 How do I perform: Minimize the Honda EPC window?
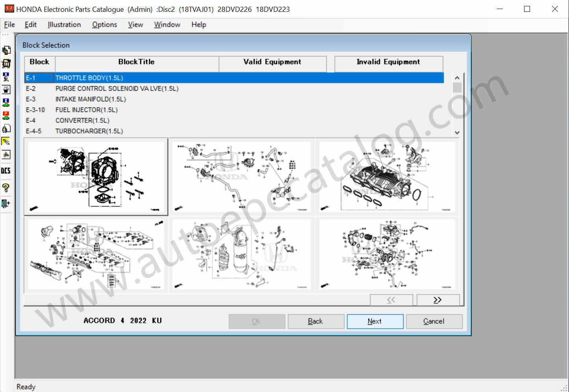coord(500,9)
